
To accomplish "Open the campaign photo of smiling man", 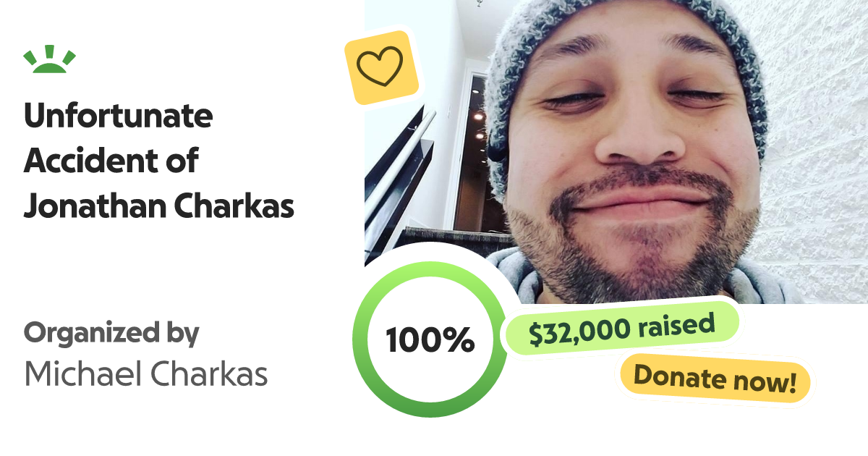I will [616, 152].
